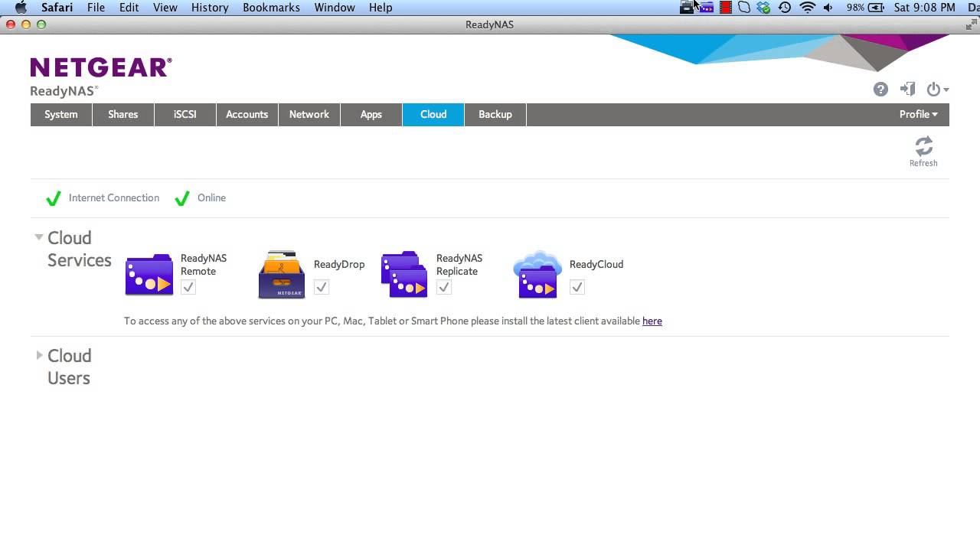Collapse the Cloud Services section
The height and width of the screenshot is (551, 980).
coord(38,237)
